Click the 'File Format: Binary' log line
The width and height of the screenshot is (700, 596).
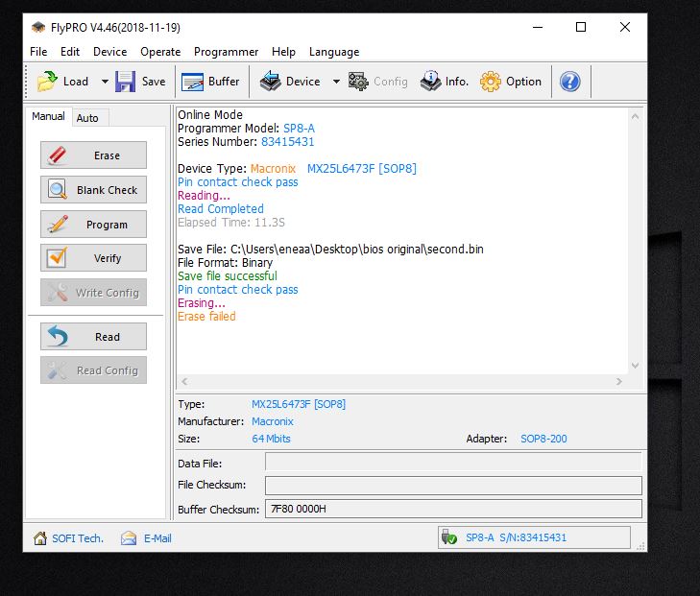click(x=225, y=263)
